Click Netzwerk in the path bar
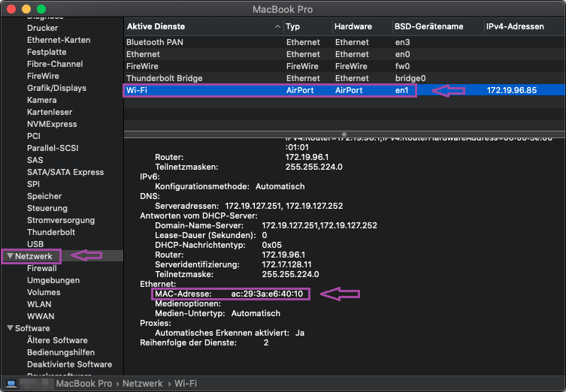The image size is (566, 392). pyautogui.click(x=143, y=383)
